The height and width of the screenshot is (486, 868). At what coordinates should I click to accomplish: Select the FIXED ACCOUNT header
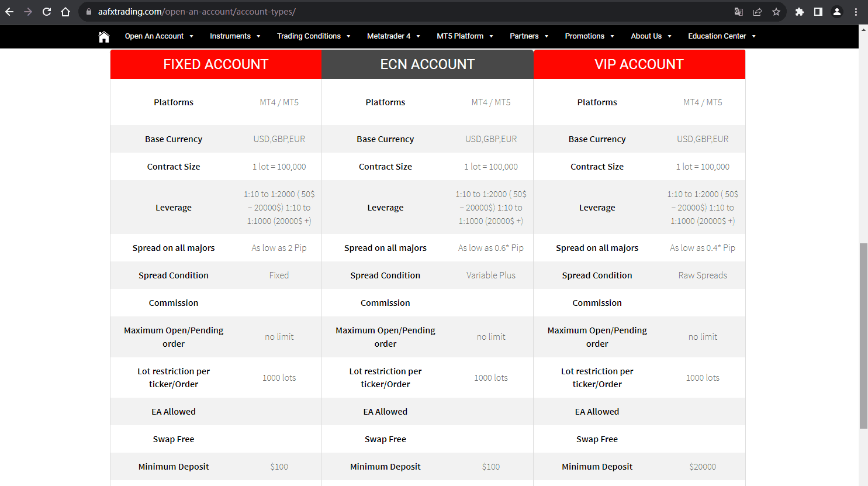216,64
